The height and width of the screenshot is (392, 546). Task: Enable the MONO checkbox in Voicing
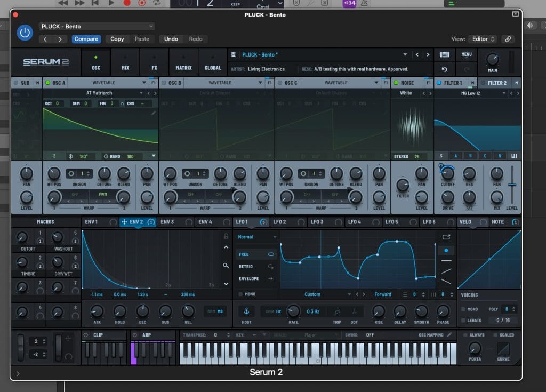pos(463,309)
